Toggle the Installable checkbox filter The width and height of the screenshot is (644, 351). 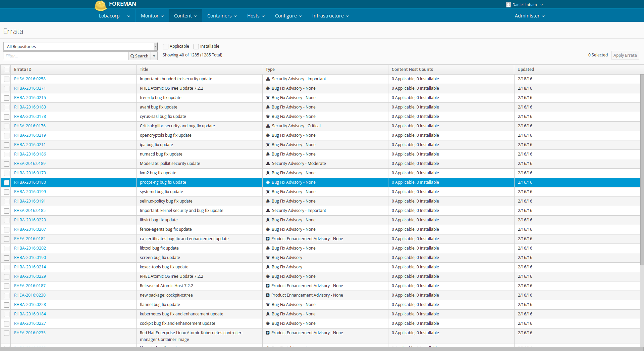pos(196,47)
